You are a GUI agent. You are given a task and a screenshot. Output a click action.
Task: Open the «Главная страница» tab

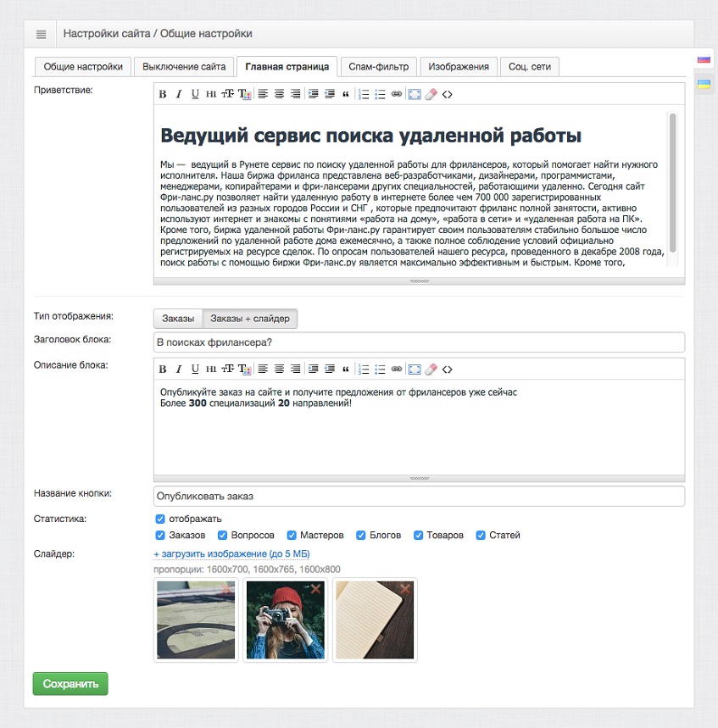click(287, 67)
